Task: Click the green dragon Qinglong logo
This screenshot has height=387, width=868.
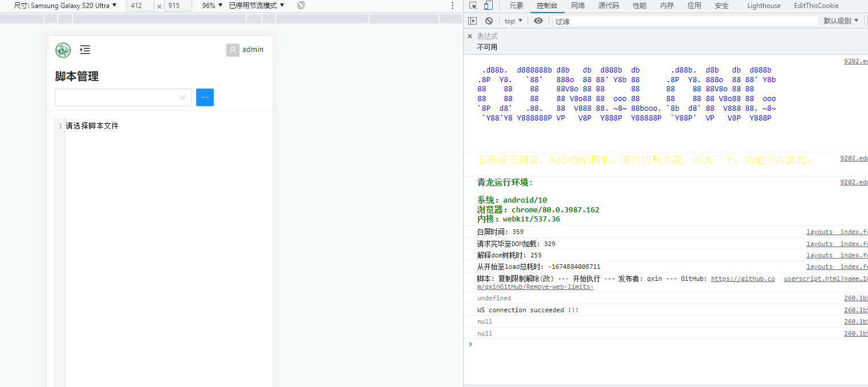Action: pyautogui.click(x=63, y=50)
